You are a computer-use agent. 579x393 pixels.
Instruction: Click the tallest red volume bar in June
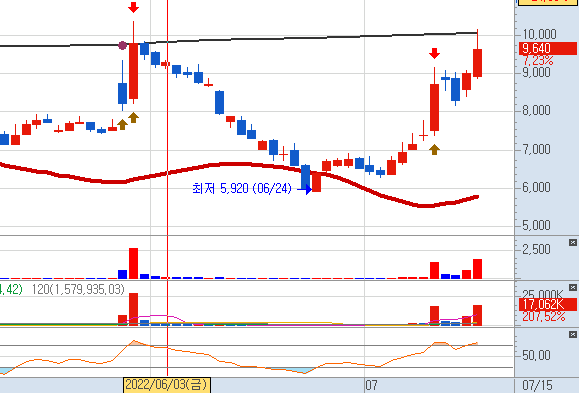click(x=133, y=263)
